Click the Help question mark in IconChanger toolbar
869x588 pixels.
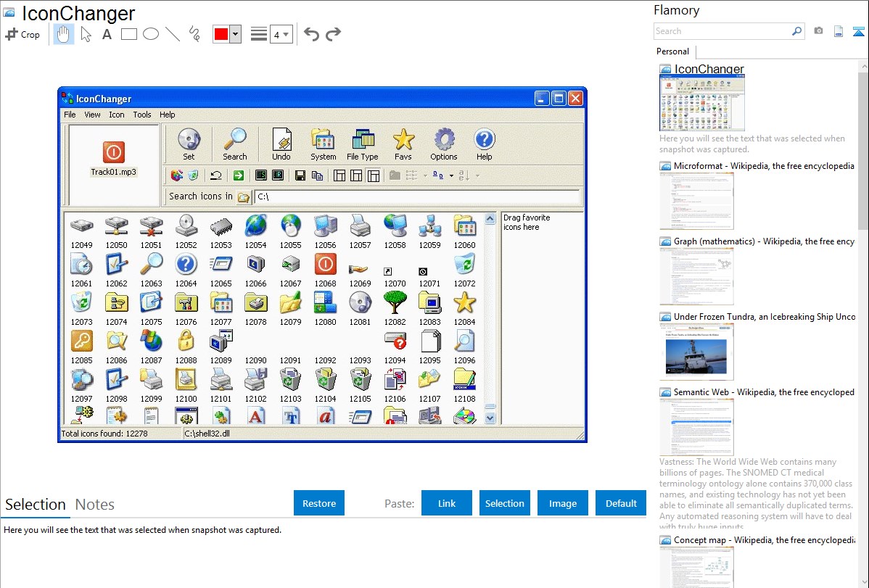click(485, 144)
